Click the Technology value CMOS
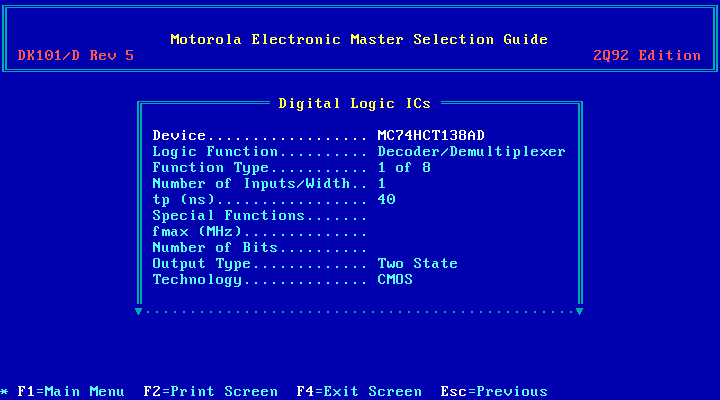 click(395, 280)
